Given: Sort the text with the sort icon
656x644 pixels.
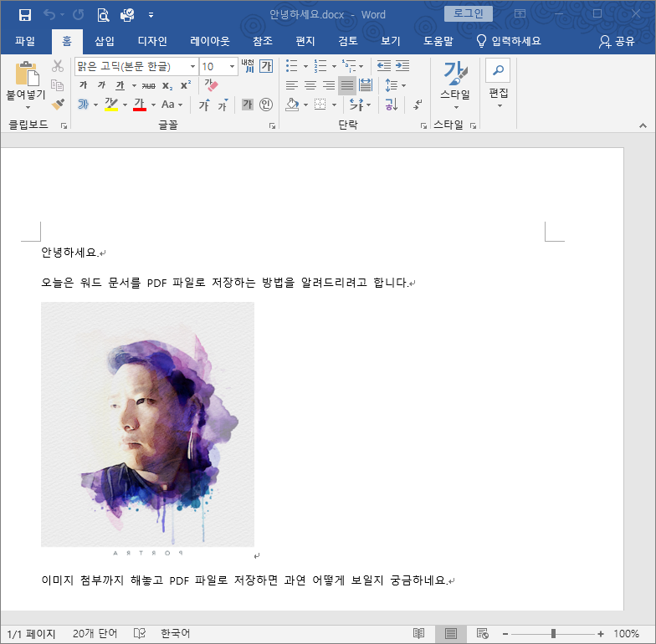Looking at the screenshot, I should point(392,105).
